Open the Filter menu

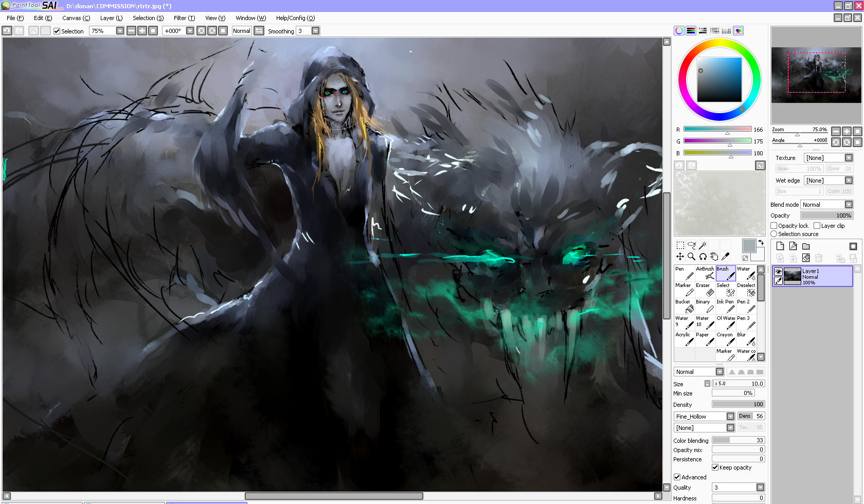pos(184,18)
